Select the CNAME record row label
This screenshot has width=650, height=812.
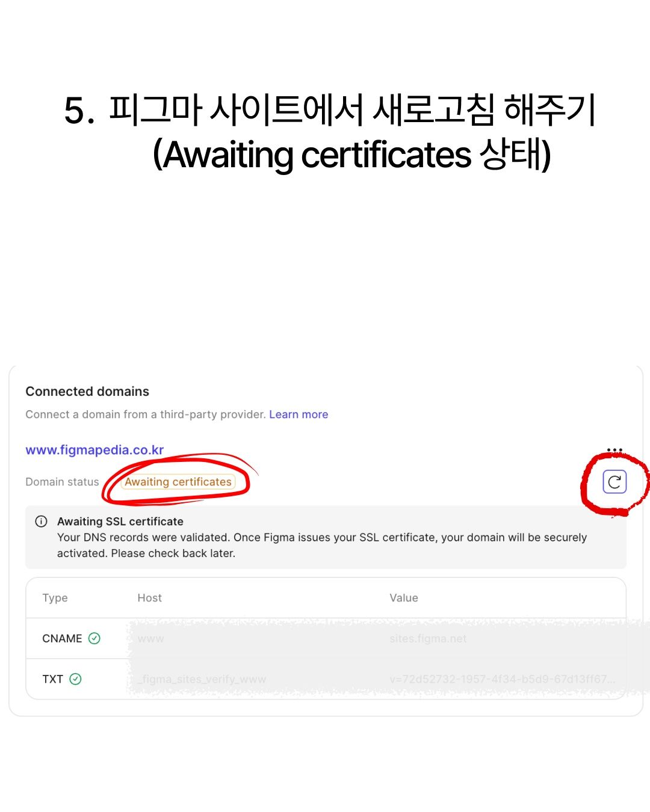[x=62, y=638]
